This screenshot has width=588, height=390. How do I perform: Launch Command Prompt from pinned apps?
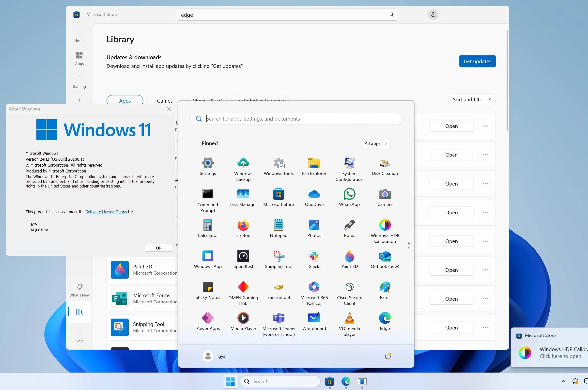[208, 201]
